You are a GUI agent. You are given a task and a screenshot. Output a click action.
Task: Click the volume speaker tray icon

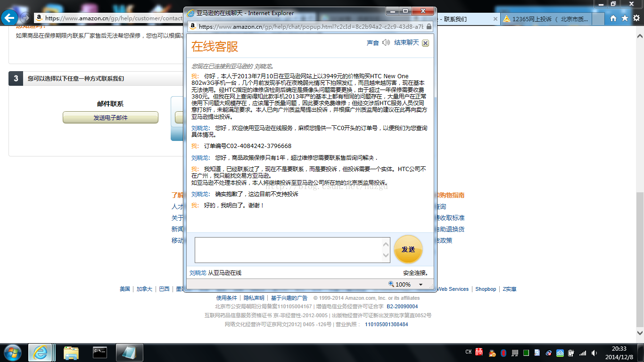tap(594, 353)
